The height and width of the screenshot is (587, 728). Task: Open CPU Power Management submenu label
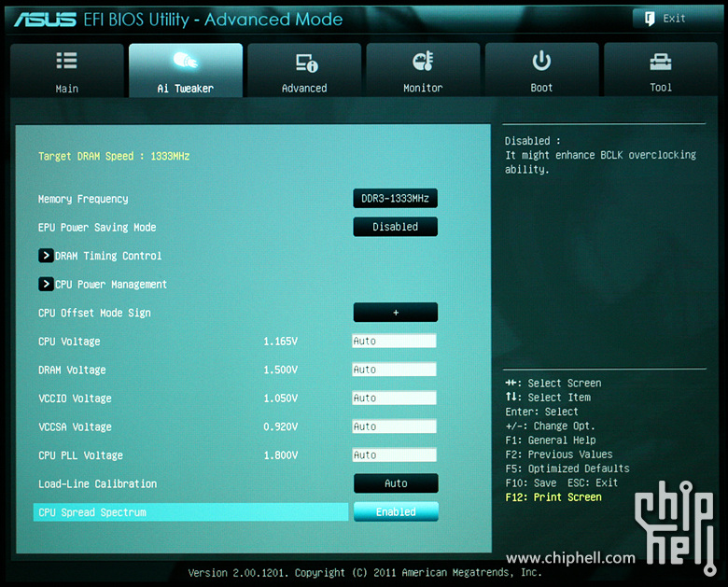pyautogui.click(x=111, y=285)
